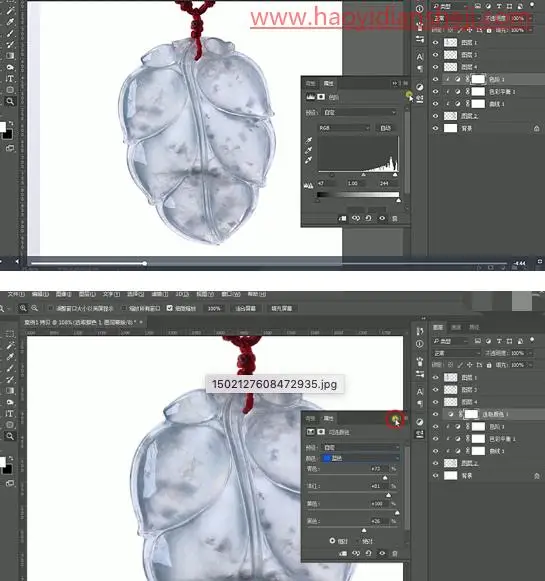545x581 pixels.
Task: Check the zoom all windows checkbox
Action: coord(124,308)
